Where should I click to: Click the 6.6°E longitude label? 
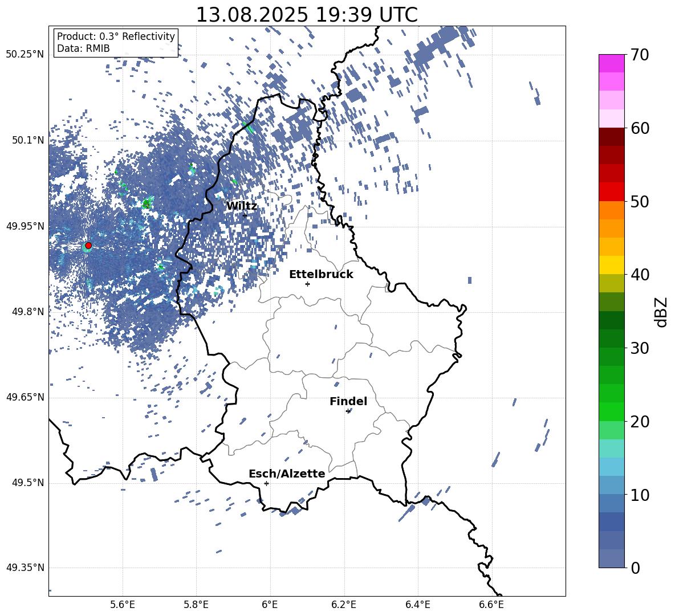[x=491, y=605]
